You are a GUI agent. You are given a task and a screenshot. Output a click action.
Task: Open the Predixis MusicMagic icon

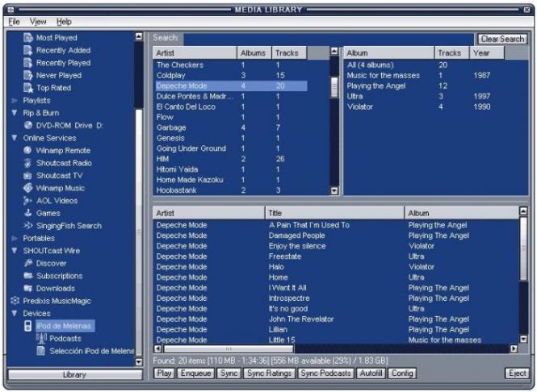pyautogui.click(x=15, y=301)
